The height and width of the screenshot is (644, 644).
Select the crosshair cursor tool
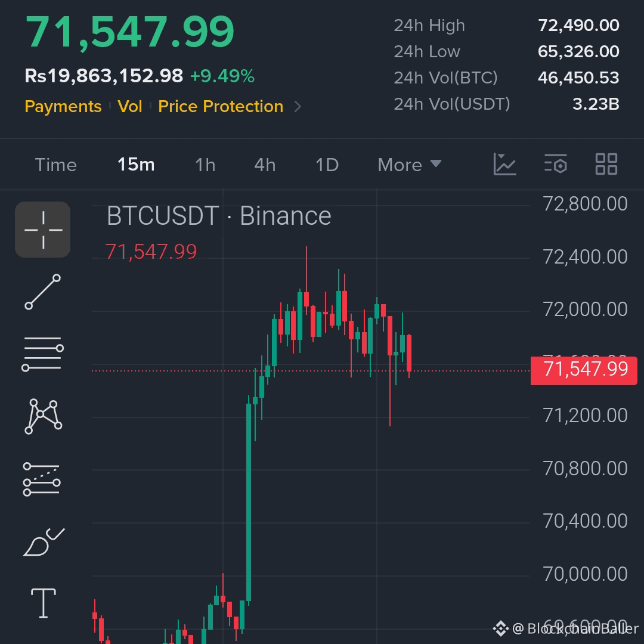[x=43, y=230]
